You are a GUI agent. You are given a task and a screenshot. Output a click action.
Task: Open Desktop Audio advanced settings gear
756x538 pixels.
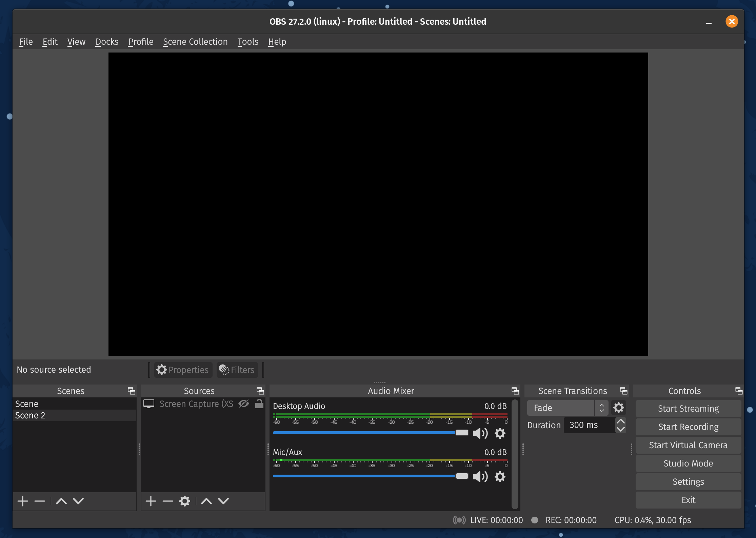pos(500,433)
